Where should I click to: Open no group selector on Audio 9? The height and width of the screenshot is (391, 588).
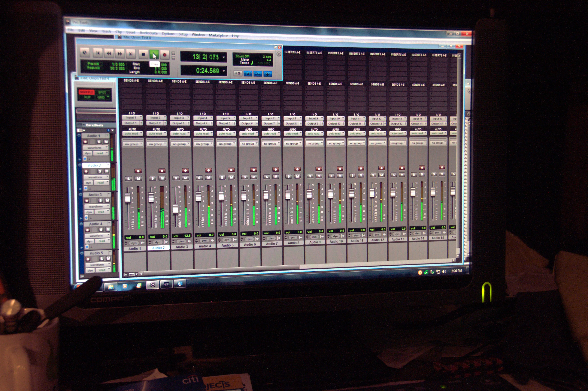[315, 143]
